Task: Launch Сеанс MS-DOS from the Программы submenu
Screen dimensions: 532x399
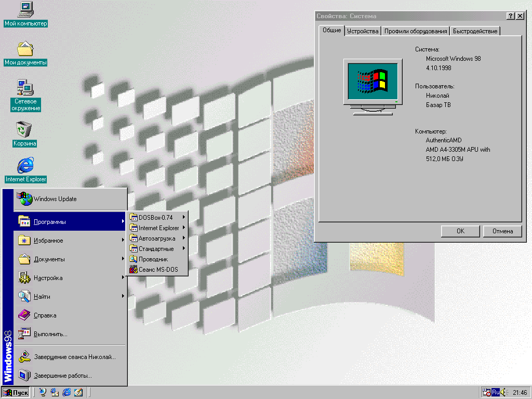Action: (x=157, y=270)
